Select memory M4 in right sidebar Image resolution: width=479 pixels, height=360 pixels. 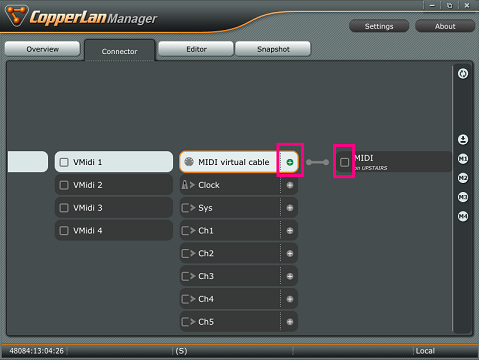[x=463, y=217]
